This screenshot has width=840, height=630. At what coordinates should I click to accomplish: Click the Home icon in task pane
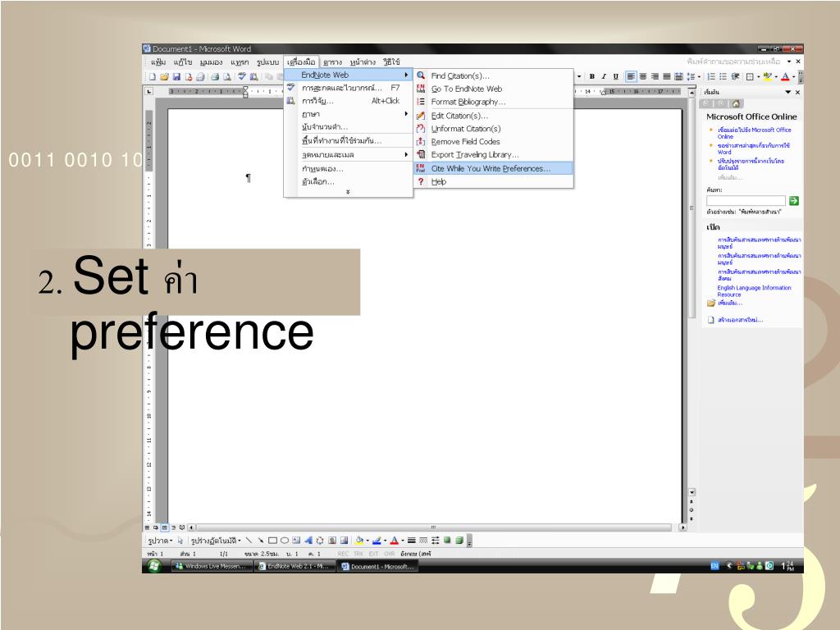736,104
